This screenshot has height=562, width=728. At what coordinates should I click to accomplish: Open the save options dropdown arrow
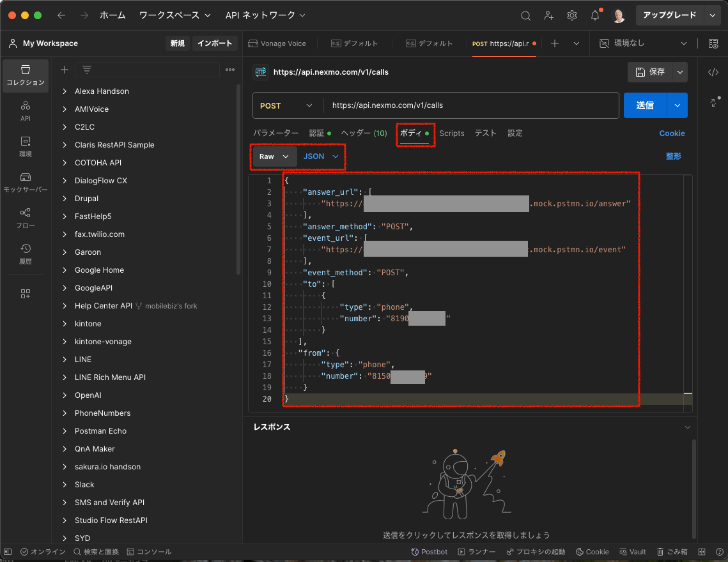click(679, 72)
